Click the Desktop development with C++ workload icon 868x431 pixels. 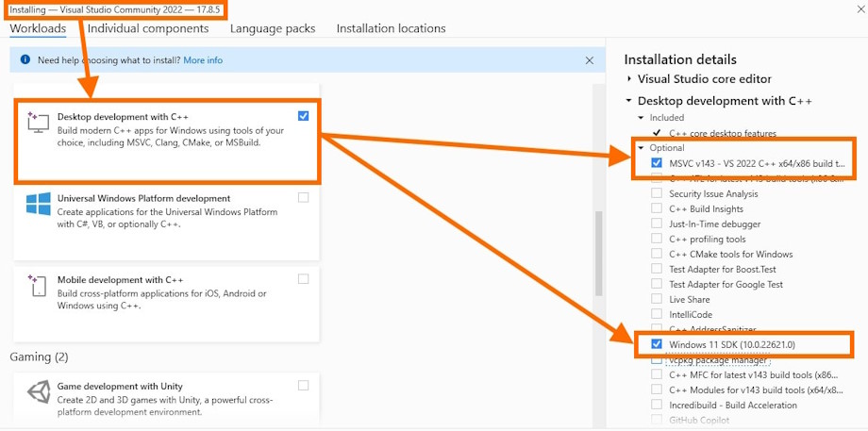click(38, 122)
